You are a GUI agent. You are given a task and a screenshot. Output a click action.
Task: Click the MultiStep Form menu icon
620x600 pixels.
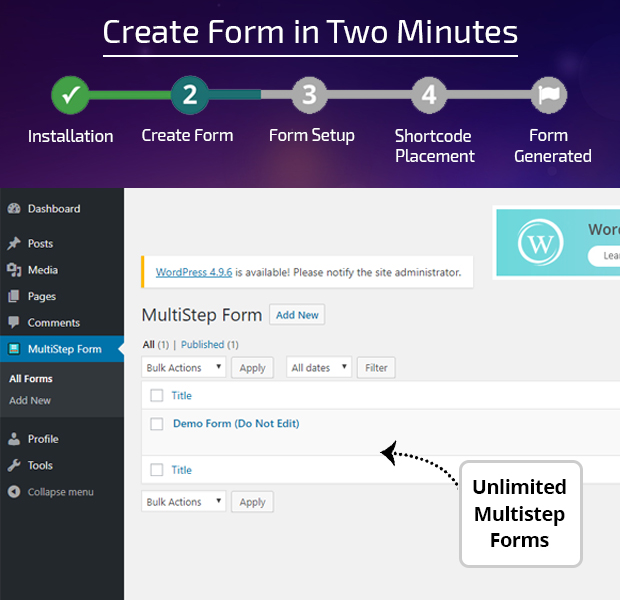(x=14, y=349)
